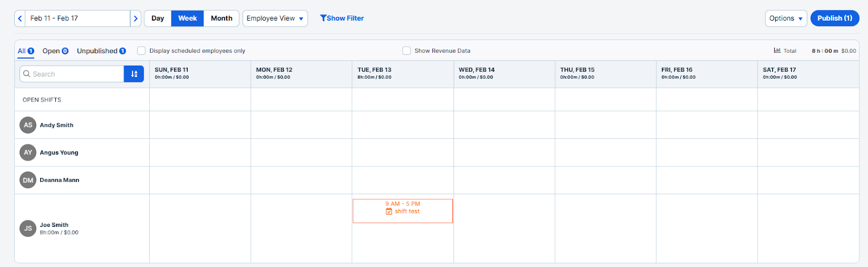Select the All shifts tab

pos(25,51)
